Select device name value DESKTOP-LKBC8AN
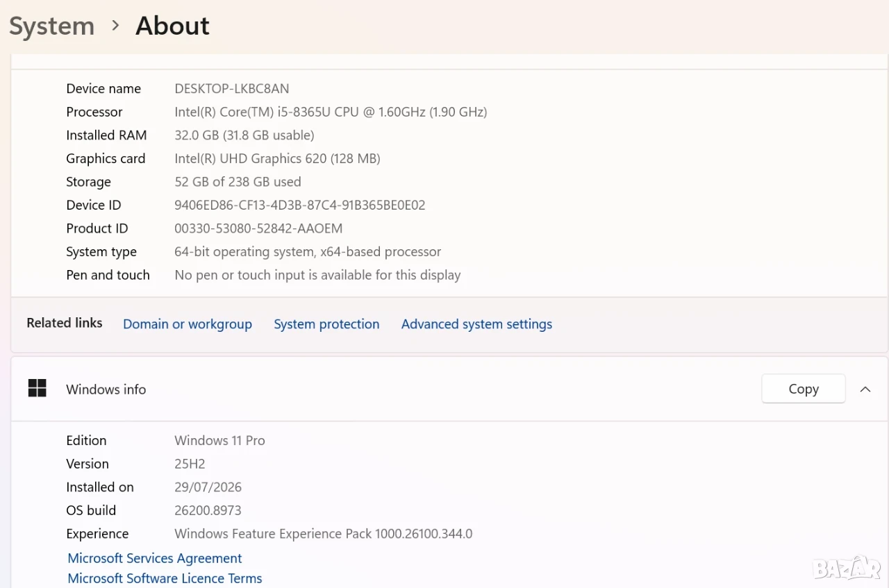 point(232,89)
